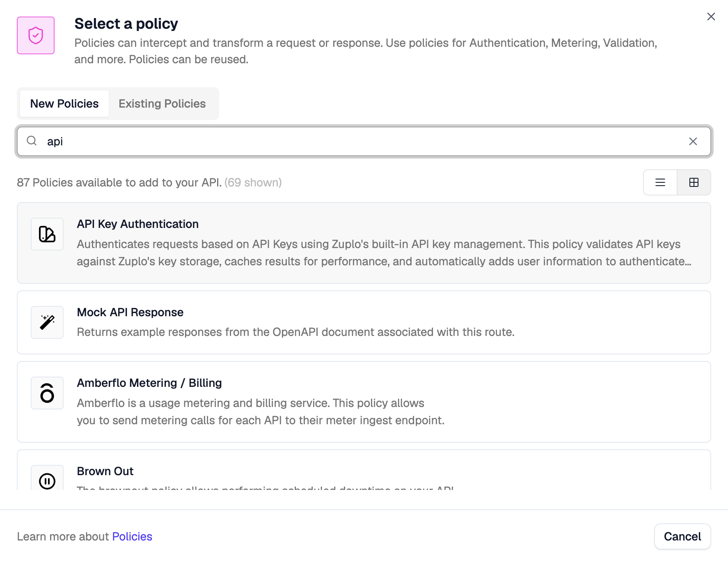
Task: Select the Amberflo Metering / Billing icon
Action: pyautogui.click(x=47, y=393)
